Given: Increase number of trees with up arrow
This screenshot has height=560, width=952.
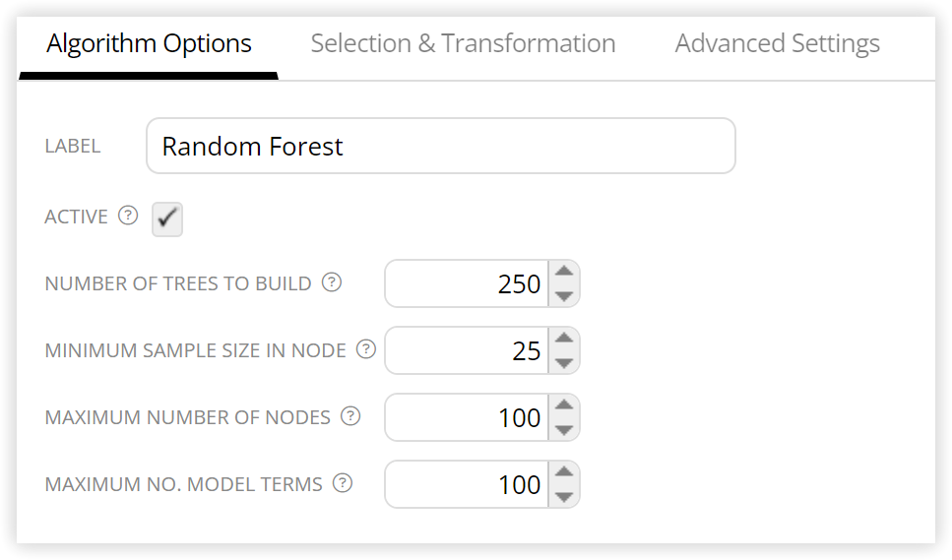Looking at the screenshot, I should (x=564, y=272).
